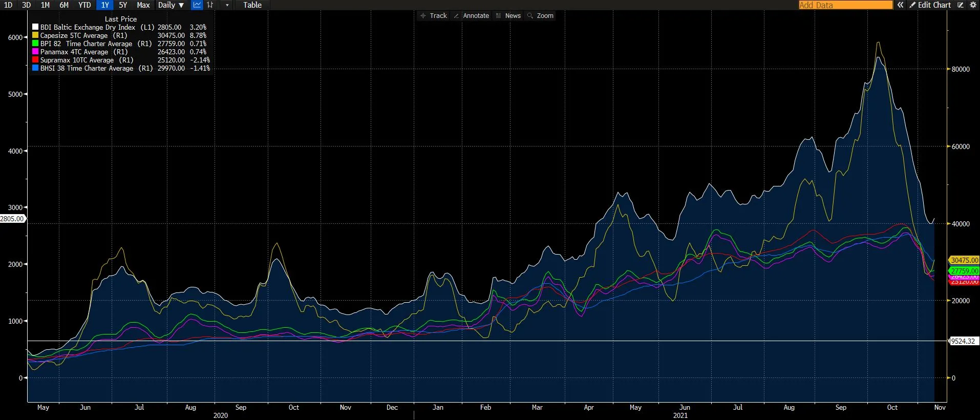Image resolution: width=980 pixels, height=420 pixels.
Task: Show News on the chart
Action: 508,16
